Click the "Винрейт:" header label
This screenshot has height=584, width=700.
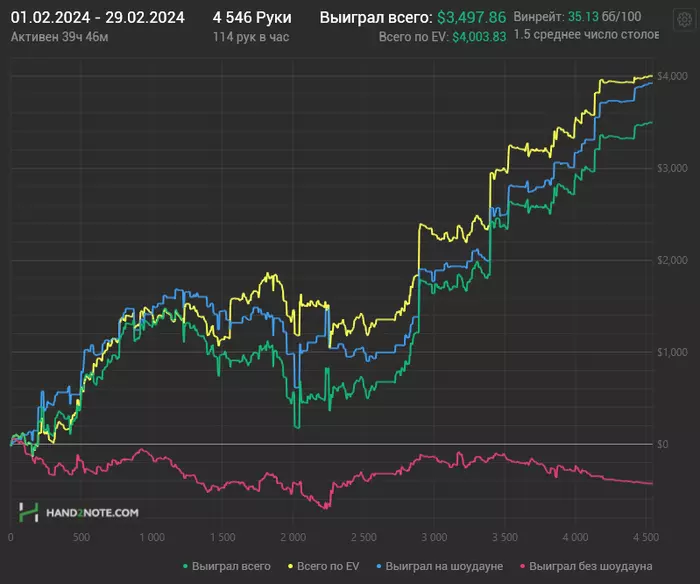[539, 17]
